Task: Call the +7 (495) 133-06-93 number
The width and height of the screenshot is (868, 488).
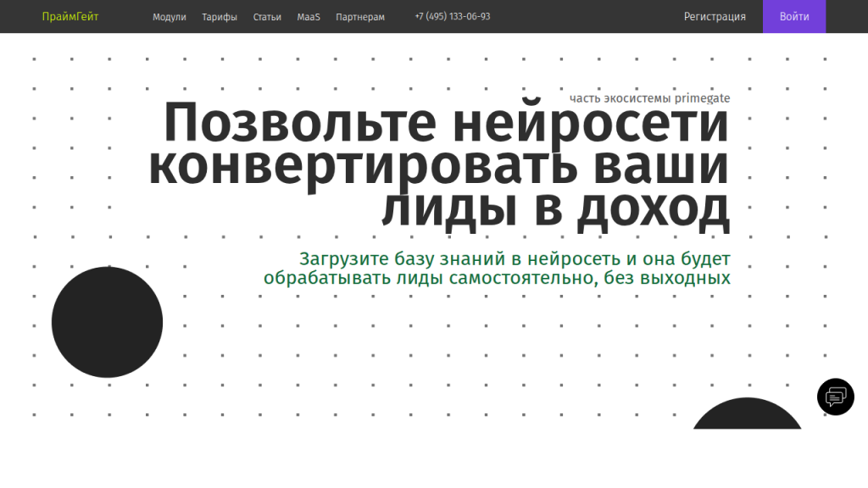Action: tap(453, 17)
